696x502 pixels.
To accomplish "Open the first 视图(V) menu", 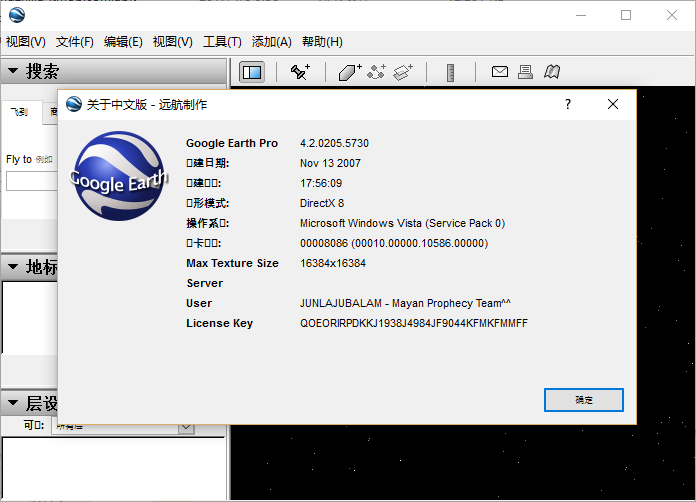I will (x=26, y=42).
